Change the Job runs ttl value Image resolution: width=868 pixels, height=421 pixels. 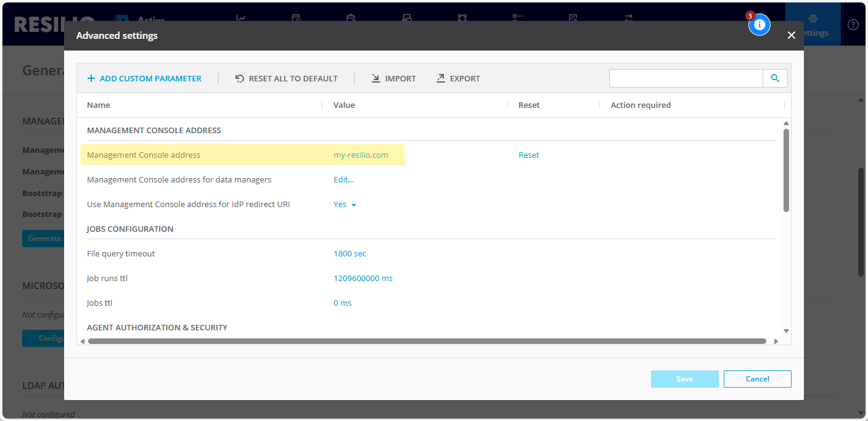pyautogui.click(x=362, y=279)
